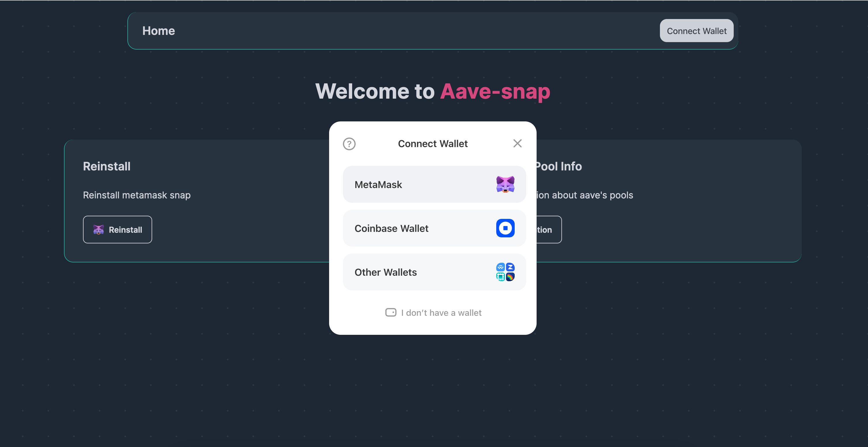Click the pink 'Aave-snap' title text

click(495, 91)
